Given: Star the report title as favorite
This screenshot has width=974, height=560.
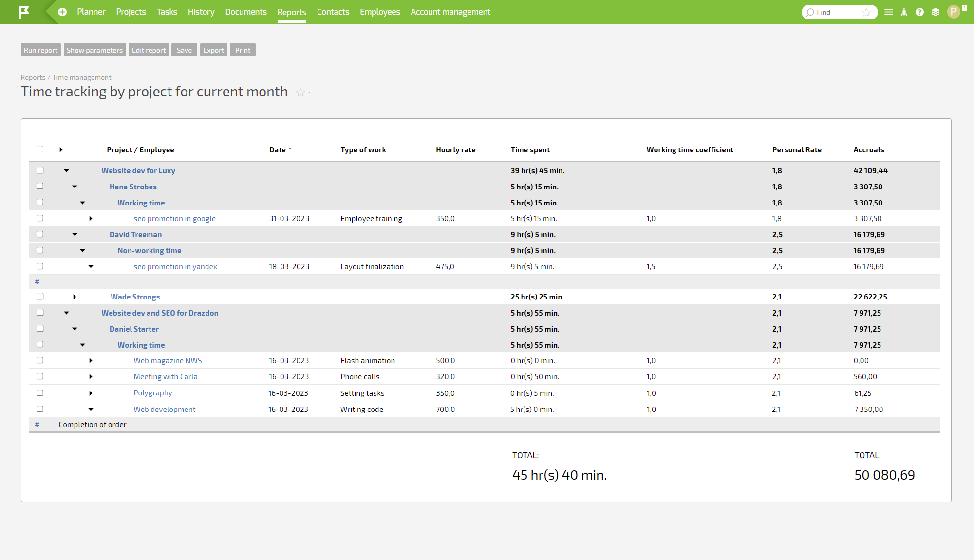Looking at the screenshot, I should pos(300,93).
